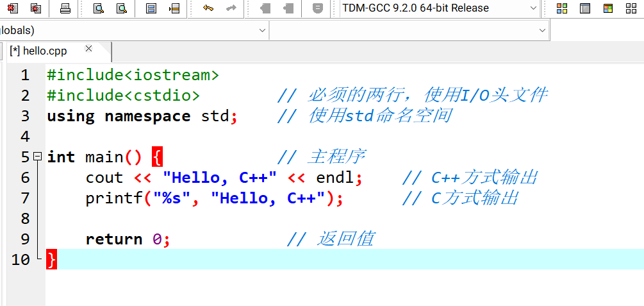Expand the globals scope dropdown
Image resolution: width=644 pixels, height=306 pixels.
262,30
